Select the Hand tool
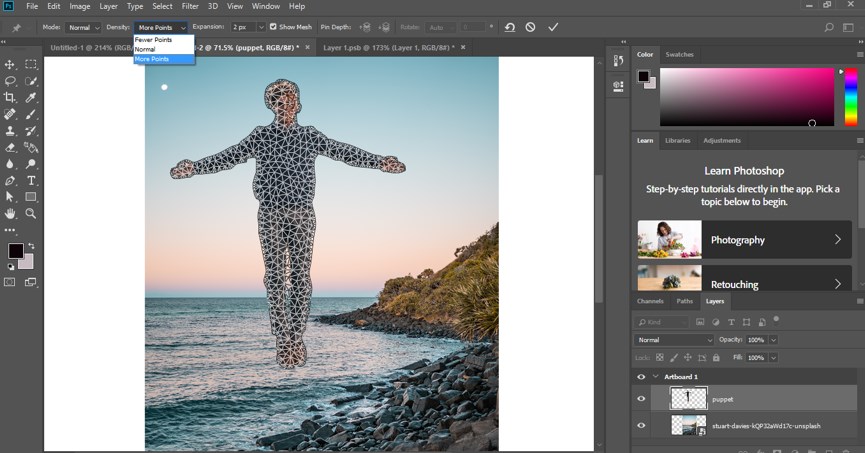865x453 pixels. [x=10, y=213]
